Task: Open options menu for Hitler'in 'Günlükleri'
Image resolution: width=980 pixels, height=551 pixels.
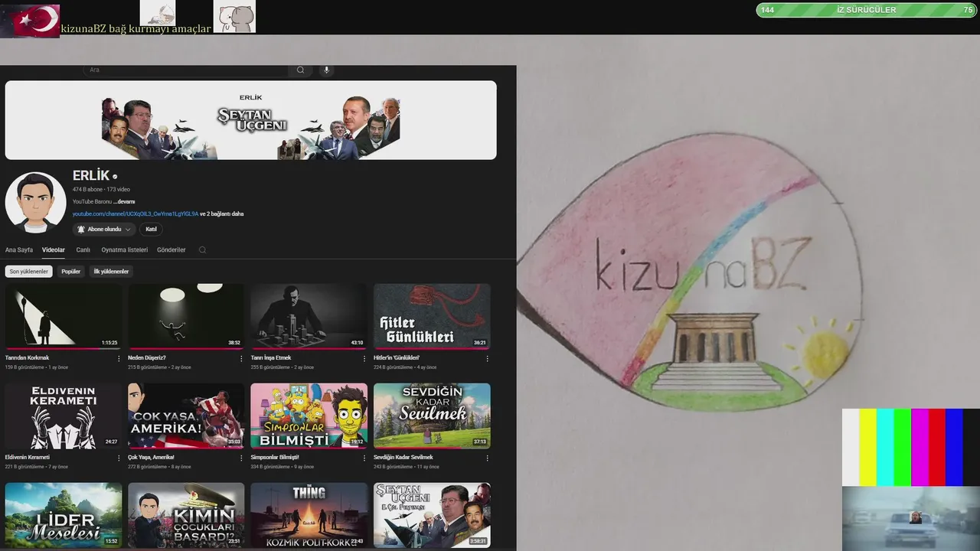Action: pyautogui.click(x=487, y=358)
